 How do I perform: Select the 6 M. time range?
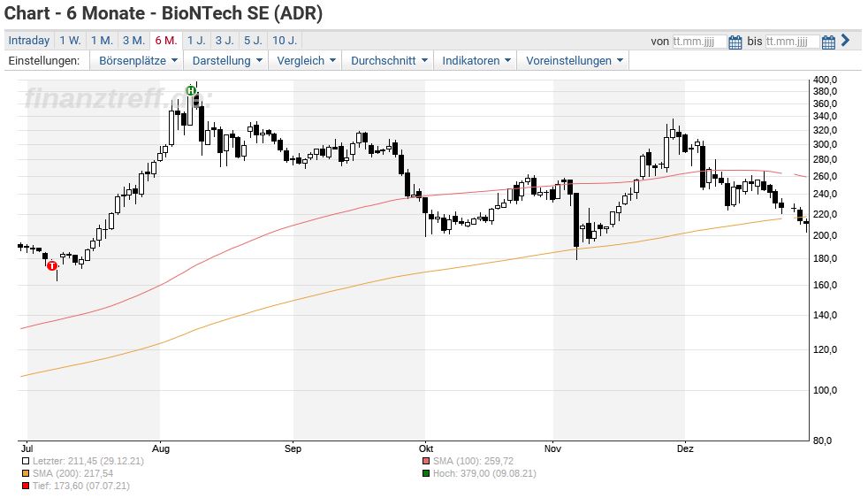tap(166, 41)
